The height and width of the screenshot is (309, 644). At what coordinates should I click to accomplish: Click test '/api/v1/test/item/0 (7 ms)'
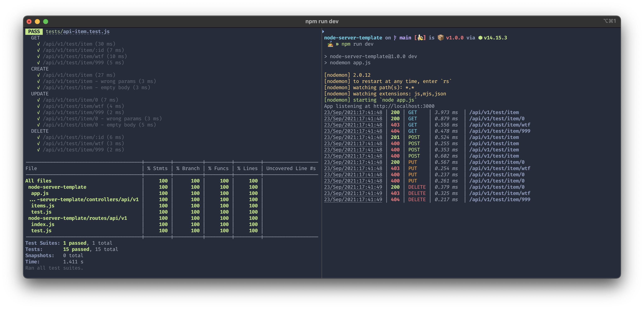coord(80,100)
